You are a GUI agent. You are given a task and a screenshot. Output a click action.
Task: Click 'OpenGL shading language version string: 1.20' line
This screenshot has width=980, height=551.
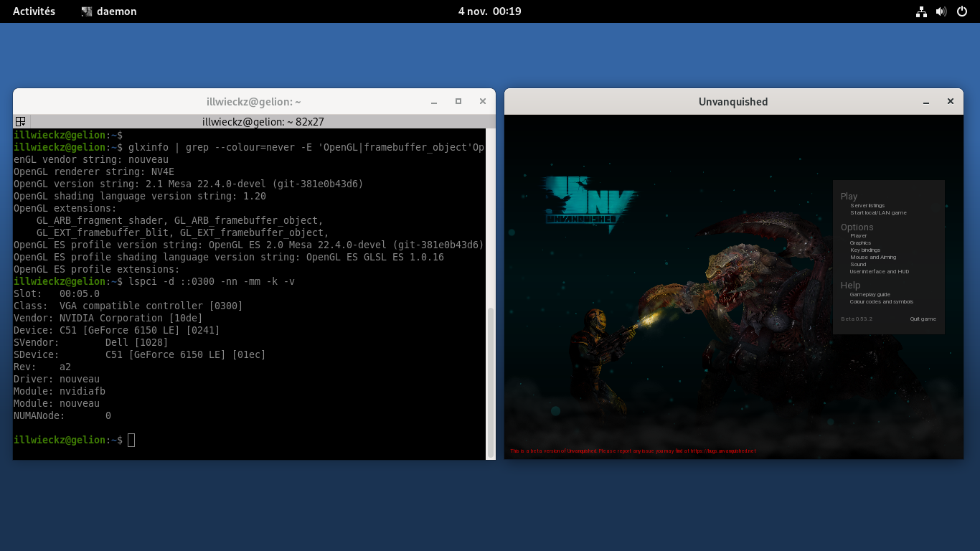(140, 196)
